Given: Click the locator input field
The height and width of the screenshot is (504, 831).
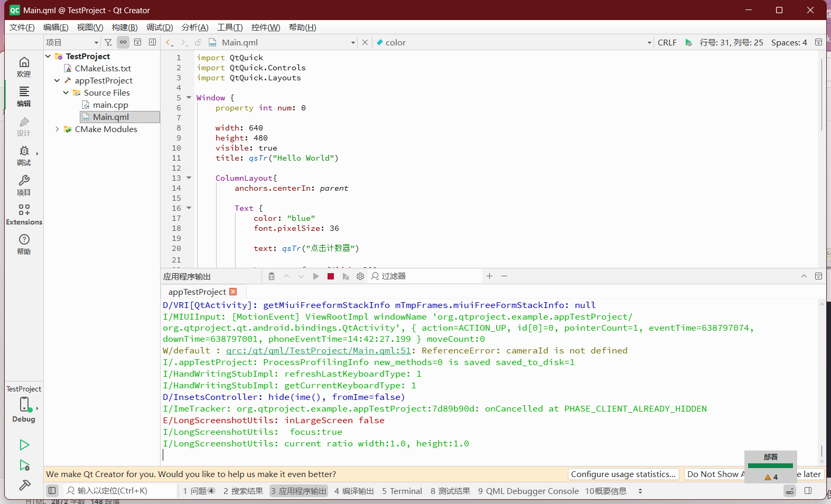Looking at the screenshot, I should (120, 491).
